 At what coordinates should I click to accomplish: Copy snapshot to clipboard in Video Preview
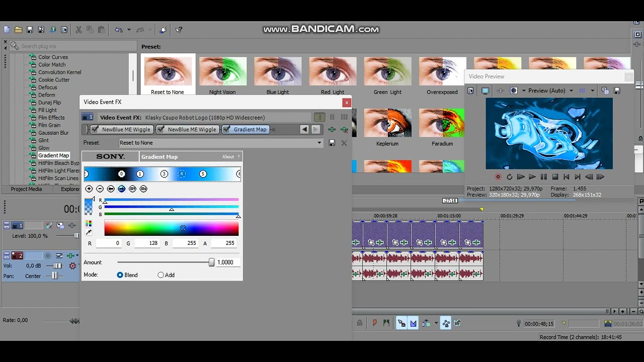tap(605, 91)
